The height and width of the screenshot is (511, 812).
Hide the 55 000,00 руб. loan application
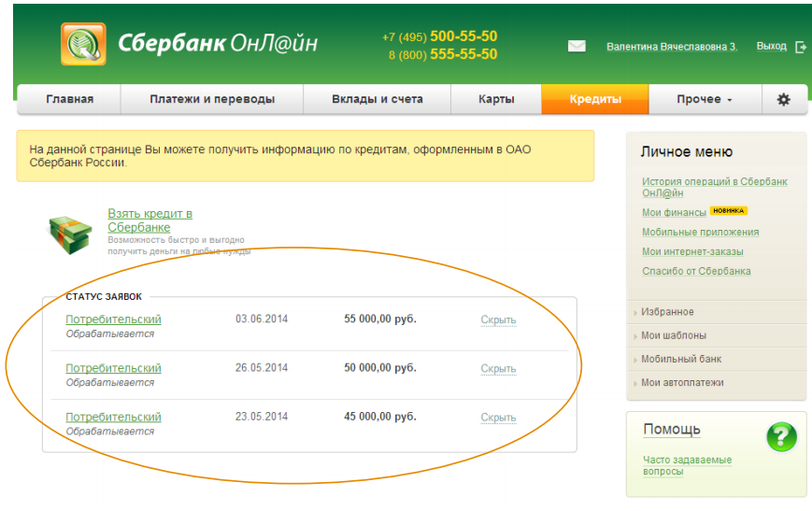(498, 319)
